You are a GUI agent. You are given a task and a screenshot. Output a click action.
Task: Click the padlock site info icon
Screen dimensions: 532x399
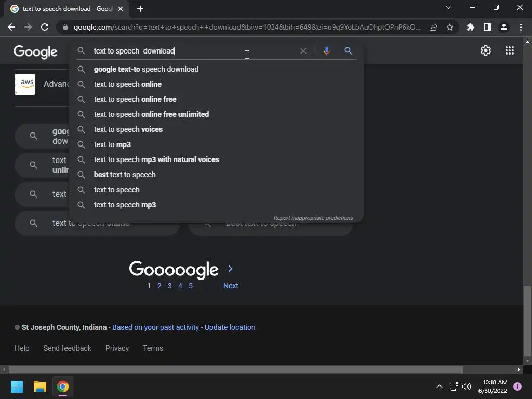pyautogui.click(x=65, y=27)
